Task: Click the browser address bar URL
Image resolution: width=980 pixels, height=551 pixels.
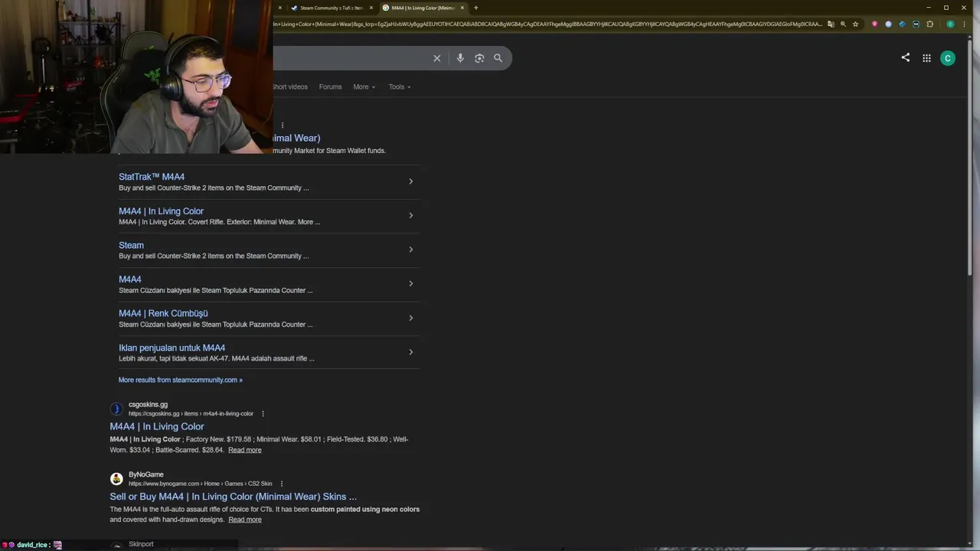Action: (547, 24)
